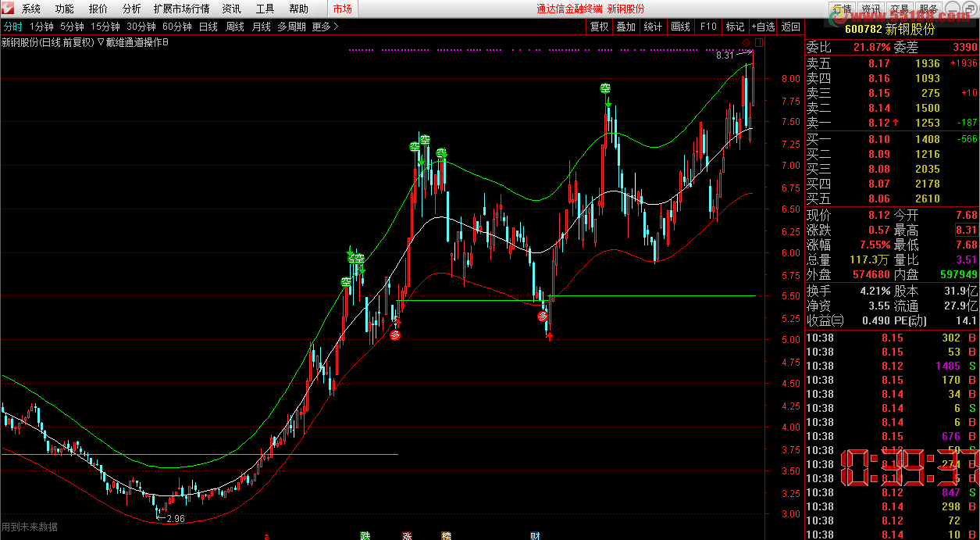
Task: Select the 5分钟 period
Action: [x=72, y=27]
